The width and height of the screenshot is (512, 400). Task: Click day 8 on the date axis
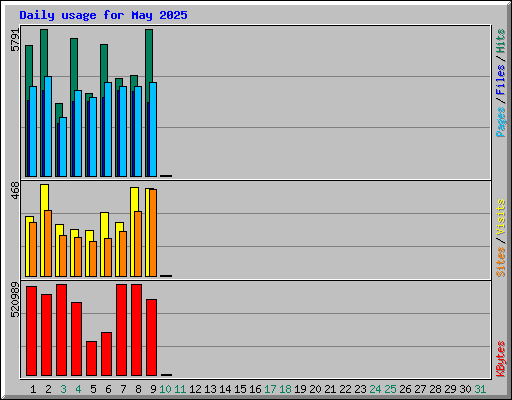pyautogui.click(x=138, y=389)
